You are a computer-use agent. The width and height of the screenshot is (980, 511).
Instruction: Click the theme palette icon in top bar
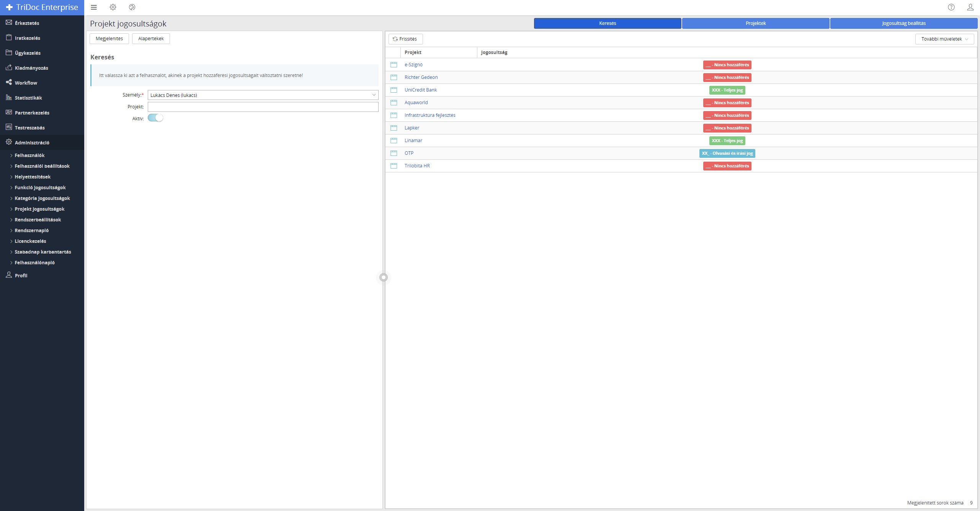(132, 7)
